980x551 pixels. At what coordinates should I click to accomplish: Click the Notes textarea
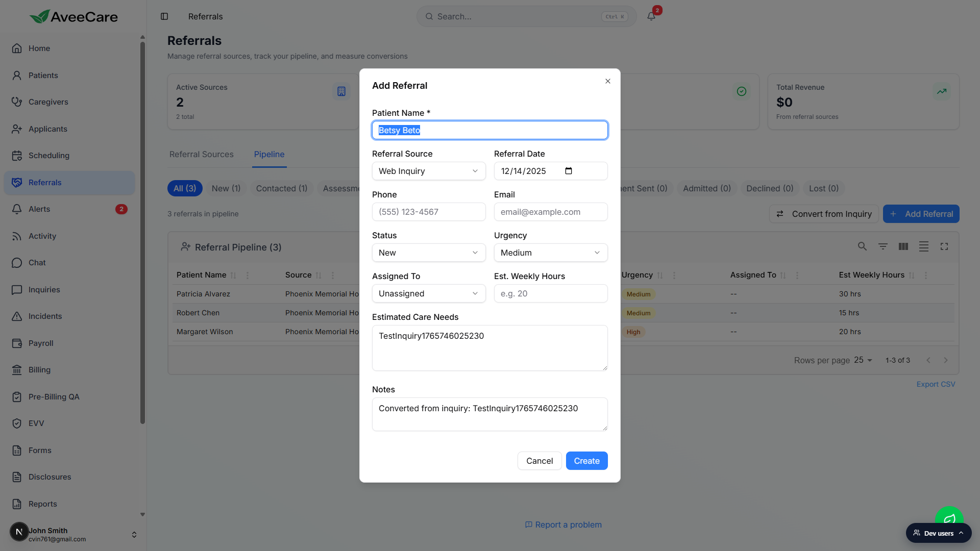point(490,414)
